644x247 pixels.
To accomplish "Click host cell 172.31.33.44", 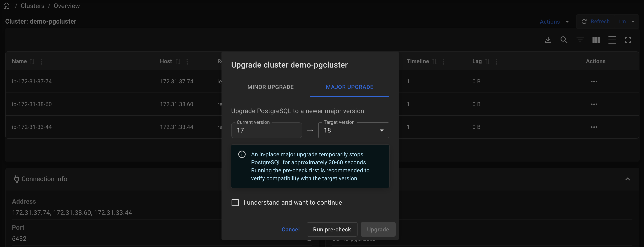I will (176, 127).
